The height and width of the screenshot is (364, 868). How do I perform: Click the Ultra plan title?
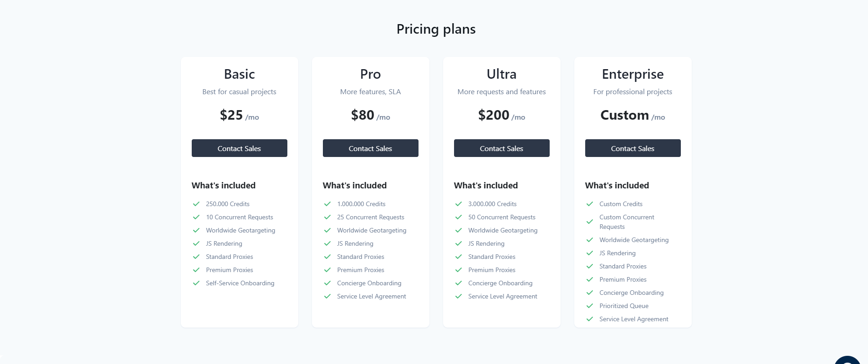click(x=501, y=74)
